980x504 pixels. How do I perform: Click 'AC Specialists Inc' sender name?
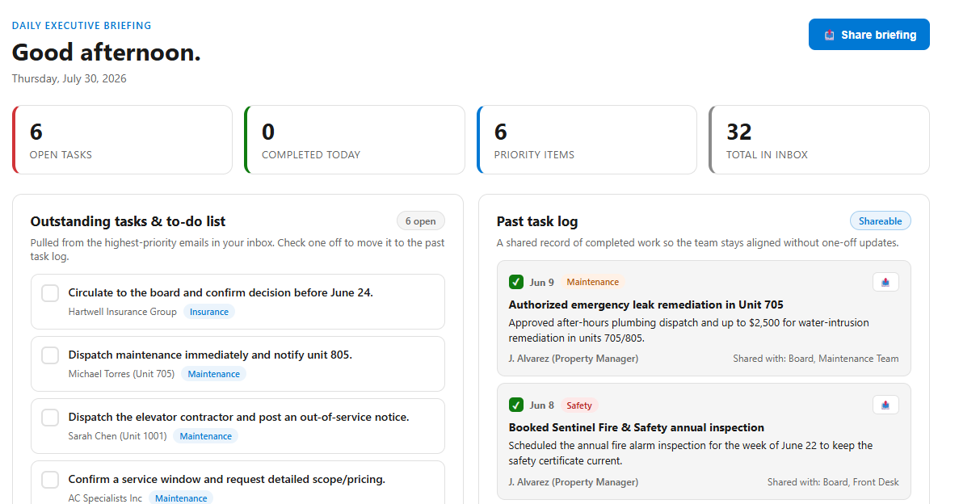pos(105,498)
